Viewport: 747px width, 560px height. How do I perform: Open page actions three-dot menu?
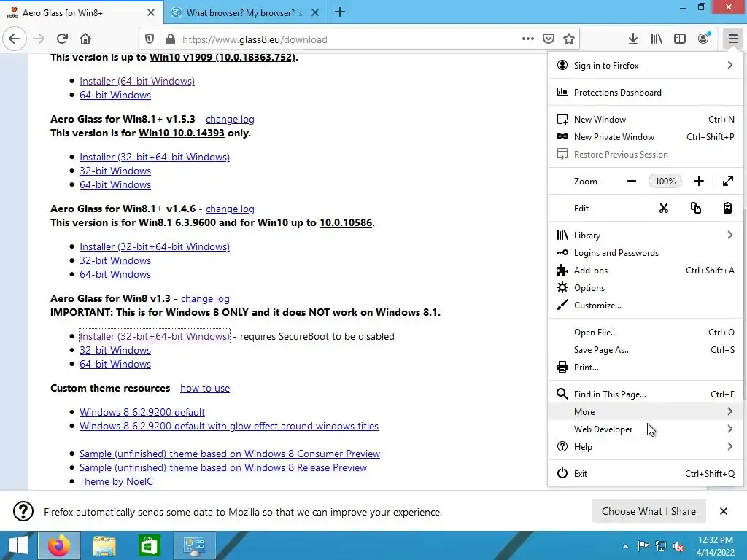tap(528, 39)
